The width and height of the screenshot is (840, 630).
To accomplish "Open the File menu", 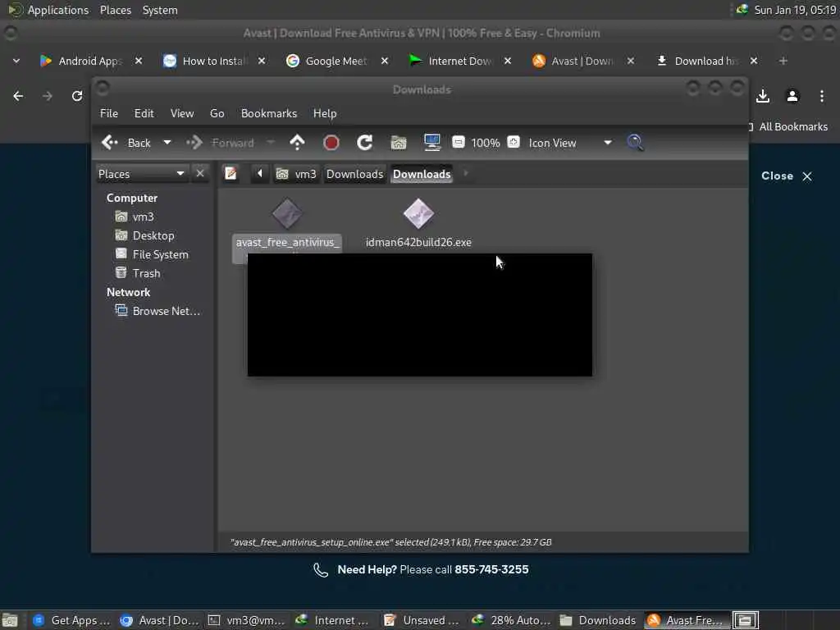I will point(109,113).
